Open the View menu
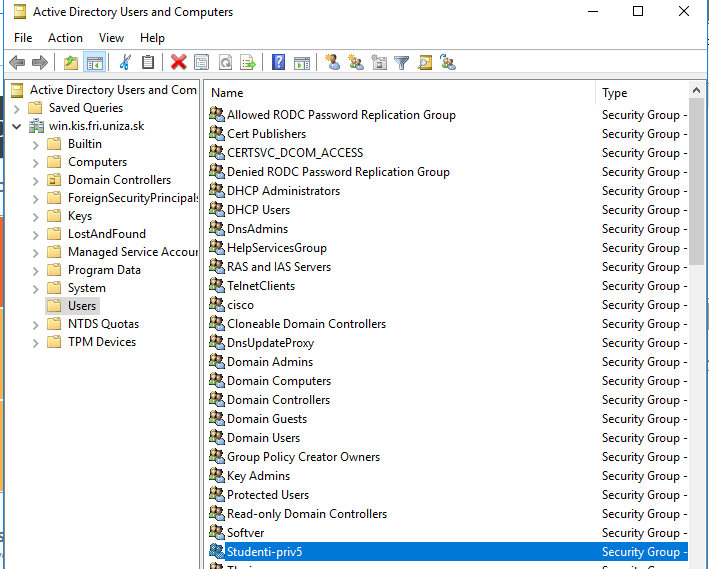Screen dimensions: 709x569 click(111, 38)
